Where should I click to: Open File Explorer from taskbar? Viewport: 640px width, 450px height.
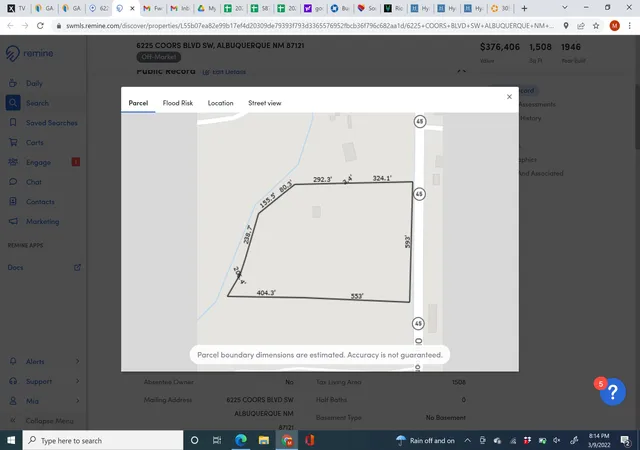pos(264,440)
